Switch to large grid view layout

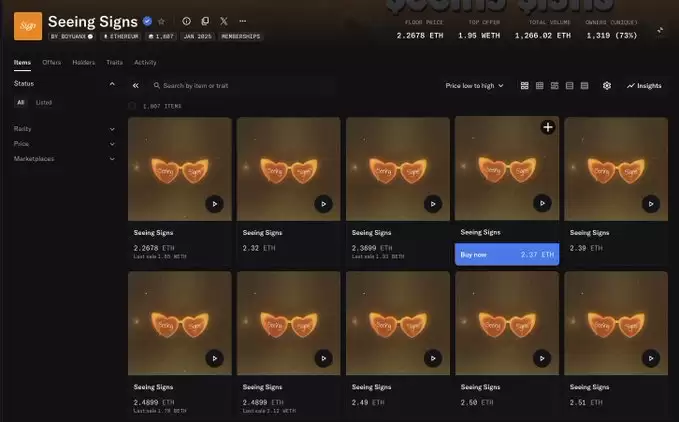click(525, 86)
